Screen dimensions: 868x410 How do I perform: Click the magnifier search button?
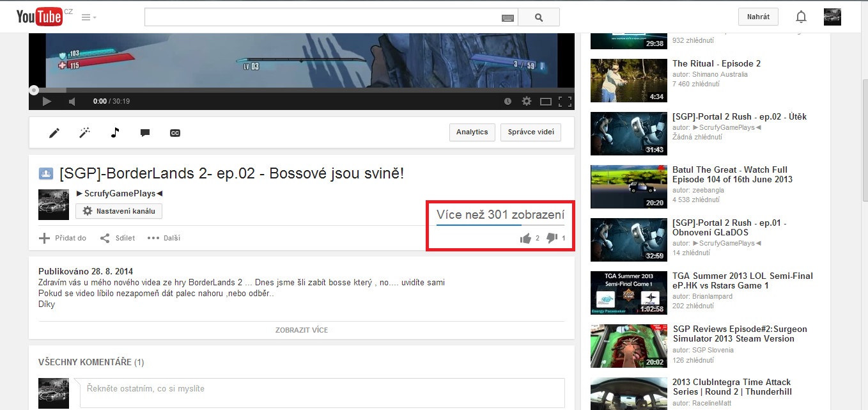tap(538, 17)
